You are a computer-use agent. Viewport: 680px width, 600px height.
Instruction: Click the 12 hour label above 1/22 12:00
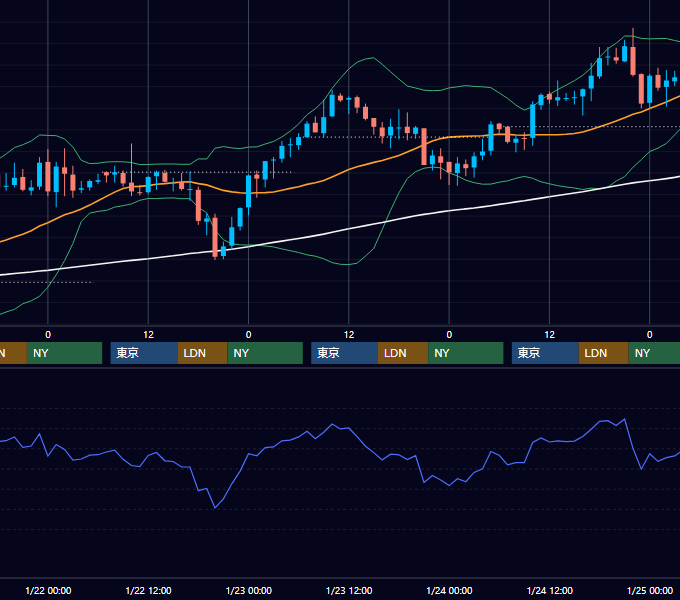pos(148,335)
